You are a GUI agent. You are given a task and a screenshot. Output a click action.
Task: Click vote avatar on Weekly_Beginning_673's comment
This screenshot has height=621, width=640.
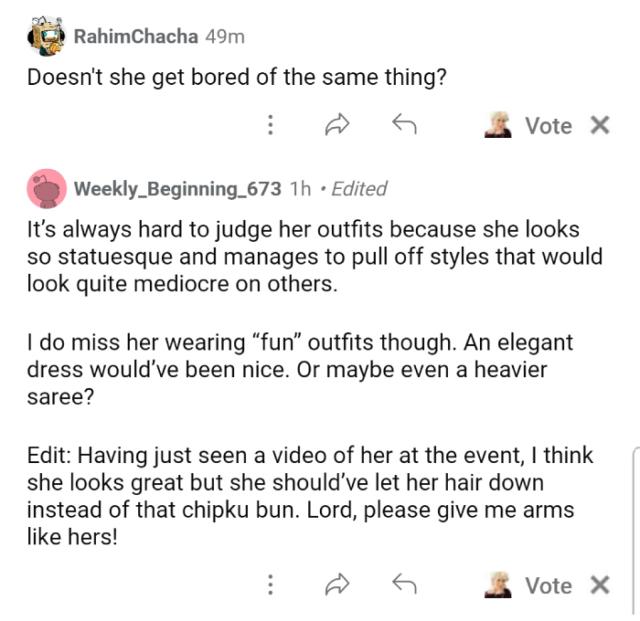[x=497, y=586]
